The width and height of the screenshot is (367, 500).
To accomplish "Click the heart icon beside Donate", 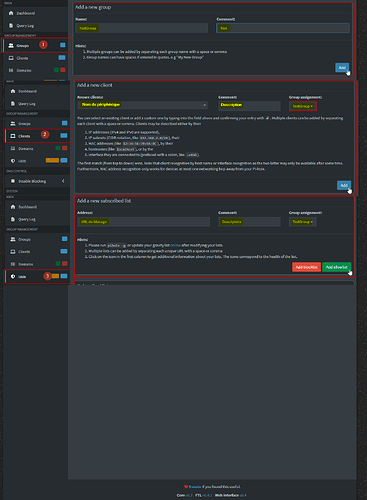I will coord(186,487).
